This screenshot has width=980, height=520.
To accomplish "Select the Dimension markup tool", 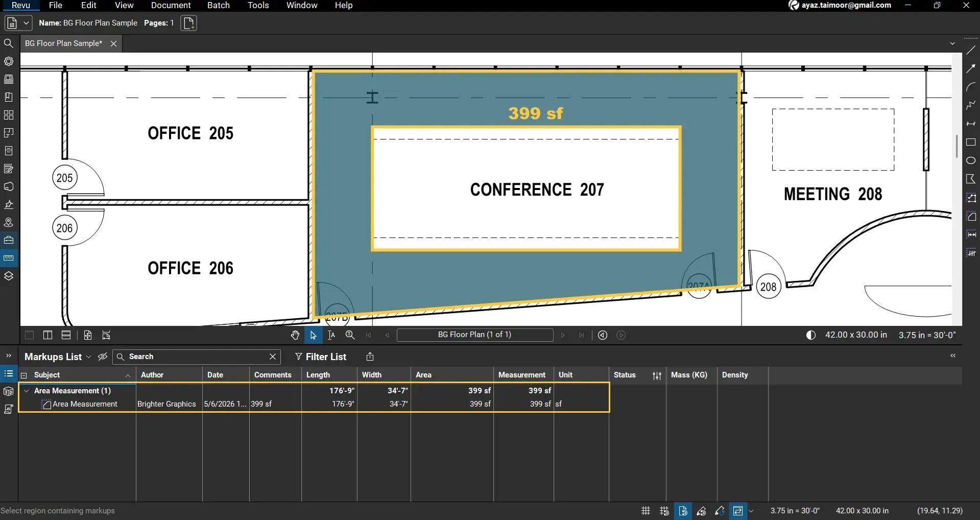I will (x=971, y=124).
